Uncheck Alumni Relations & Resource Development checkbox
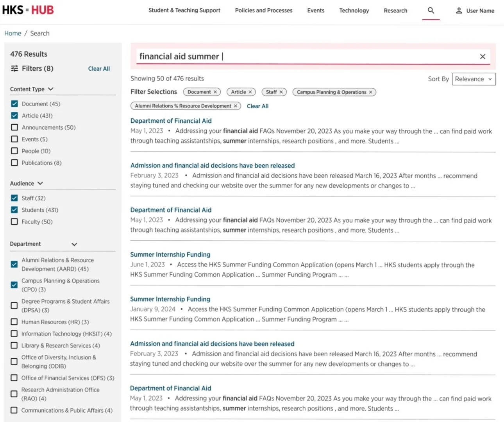Image resolution: width=504 pixels, height=422 pixels. tap(14, 265)
